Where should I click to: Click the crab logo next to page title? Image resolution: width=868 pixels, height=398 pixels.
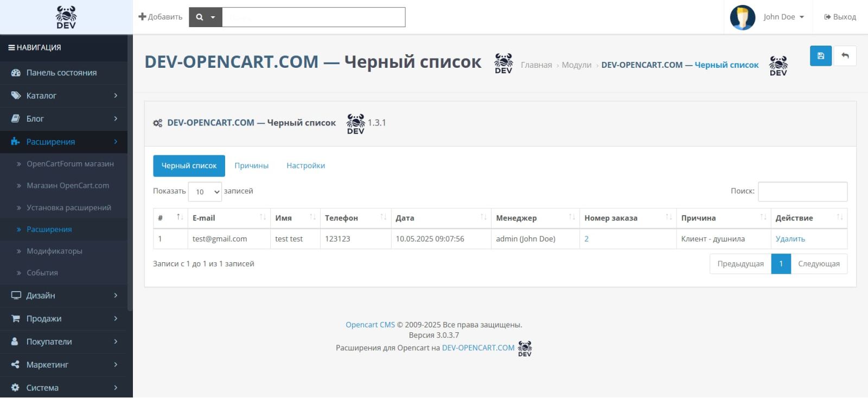(503, 64)
